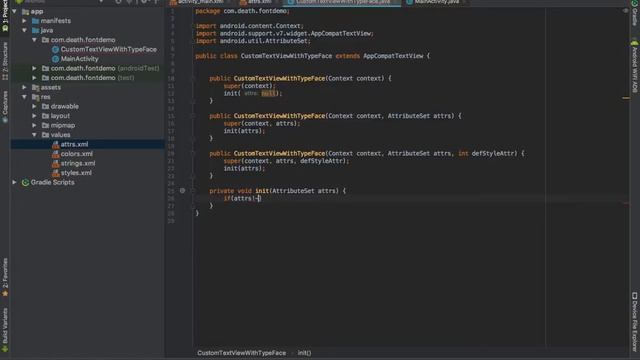Open the Build Variants tool window
The image size is (640, 360).
(x=5, y=330)
